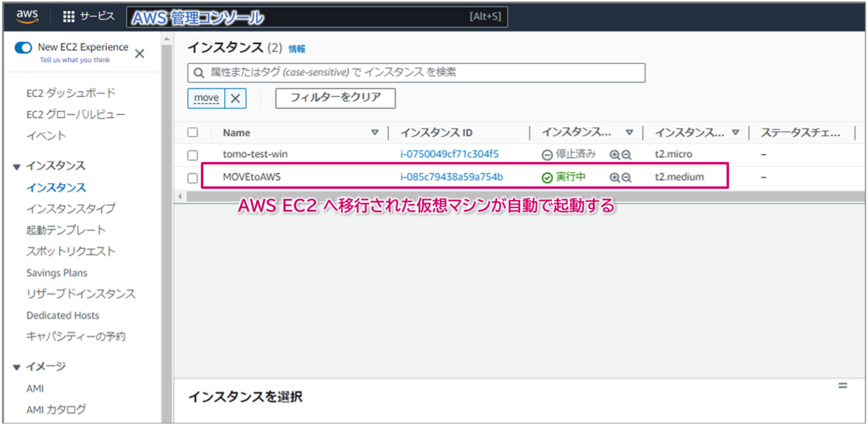The height and width of the screenshot is (425, 868).
Task: Click the 停止済み stopped status icon
Action: (548, 155)
